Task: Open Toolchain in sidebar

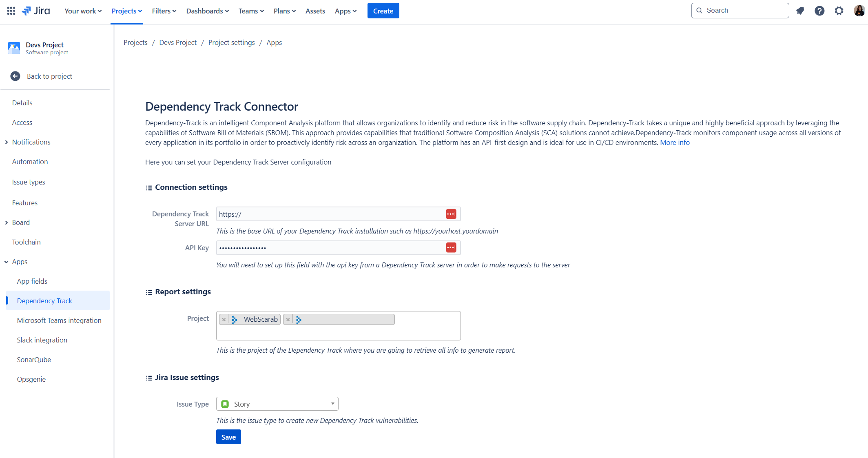Action: click(x=27, y=242)
